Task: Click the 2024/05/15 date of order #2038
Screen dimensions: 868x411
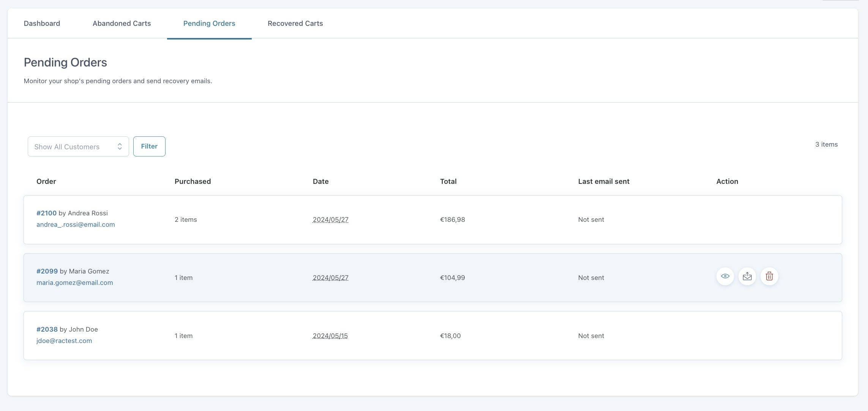Action: click(330, 336)
